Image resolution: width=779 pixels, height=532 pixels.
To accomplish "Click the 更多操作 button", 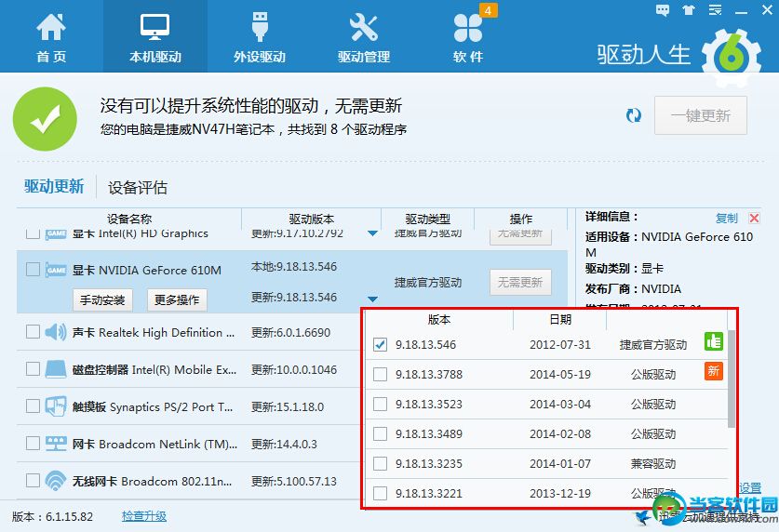I will tap(177, 299).
